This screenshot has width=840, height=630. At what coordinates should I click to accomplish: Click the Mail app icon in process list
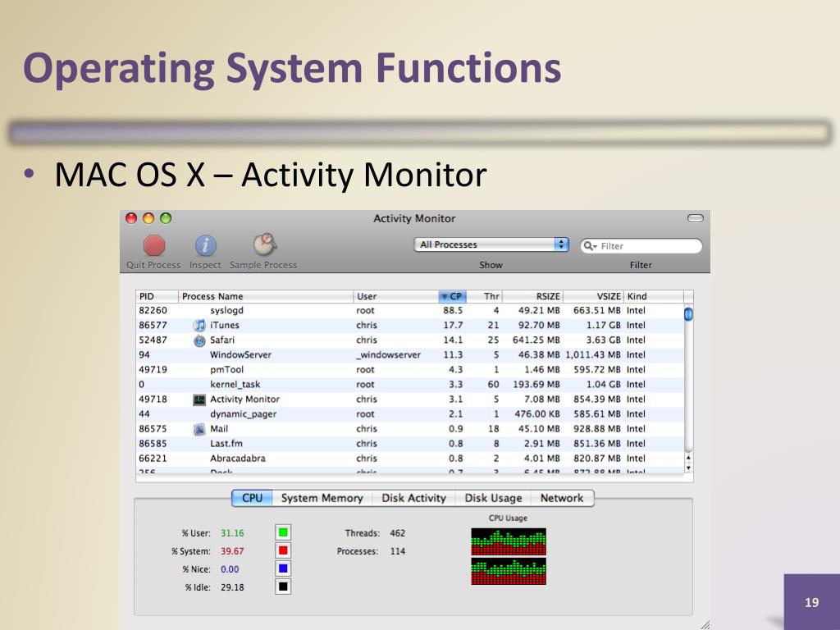[199, 429]
